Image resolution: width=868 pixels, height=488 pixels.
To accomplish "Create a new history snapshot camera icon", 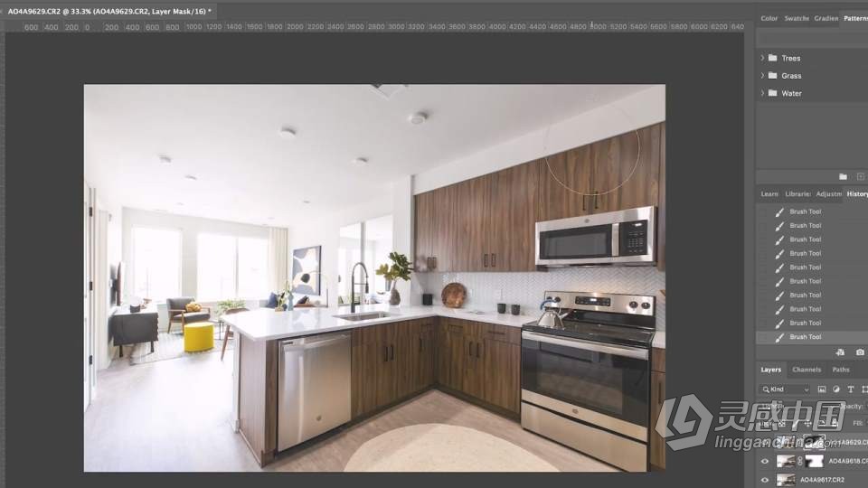I will click(x=860, y=352).
